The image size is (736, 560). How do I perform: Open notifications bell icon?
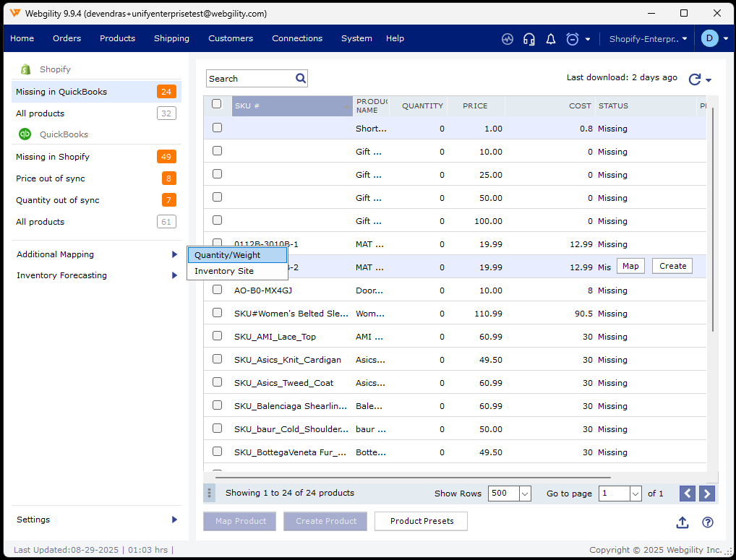coord(551,39)
